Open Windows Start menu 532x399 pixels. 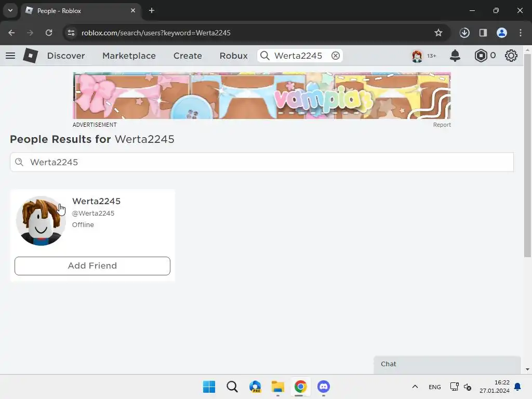[209, 387]
